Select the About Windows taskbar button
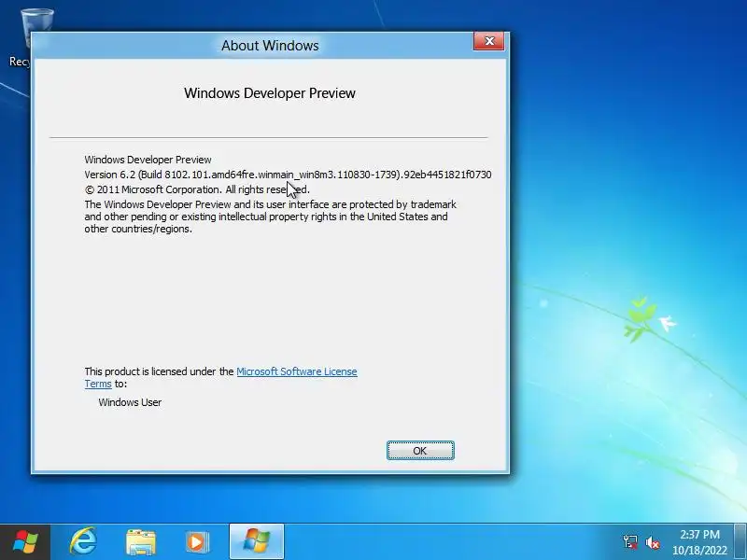 click(257, 541)
